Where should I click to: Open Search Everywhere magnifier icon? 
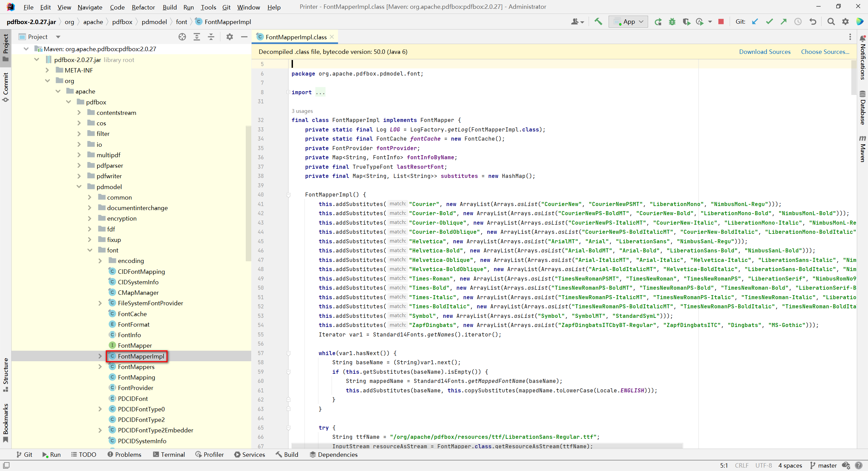click(x=831, y=22)
